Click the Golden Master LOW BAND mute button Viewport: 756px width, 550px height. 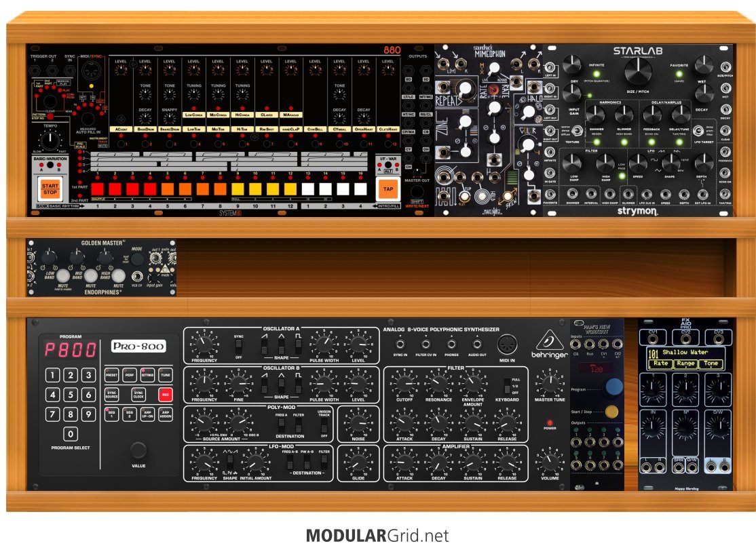pyautogui.click(x=62, y=276)
